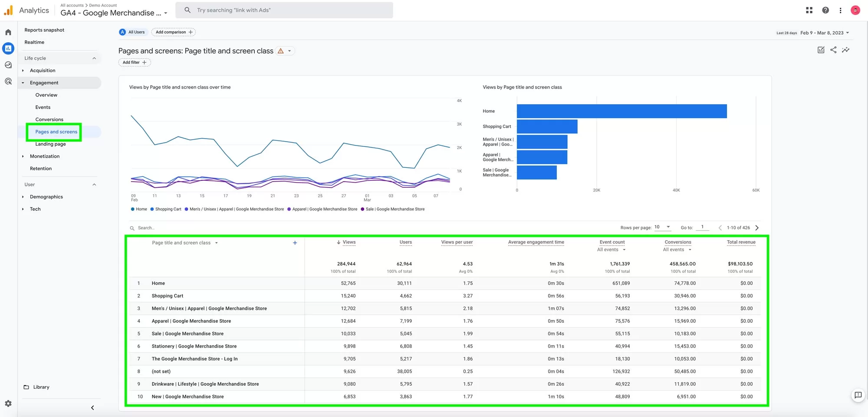868x417 pixels.
Task: Open Rows per page dropdown
Action: point(662,227)
